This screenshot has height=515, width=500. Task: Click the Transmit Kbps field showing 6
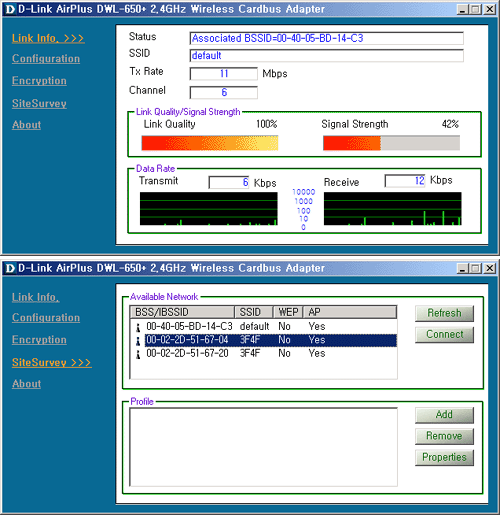[229, 182]
